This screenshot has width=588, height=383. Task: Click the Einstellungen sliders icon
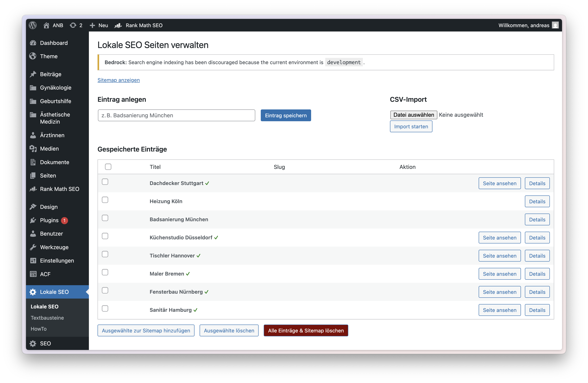33,261
